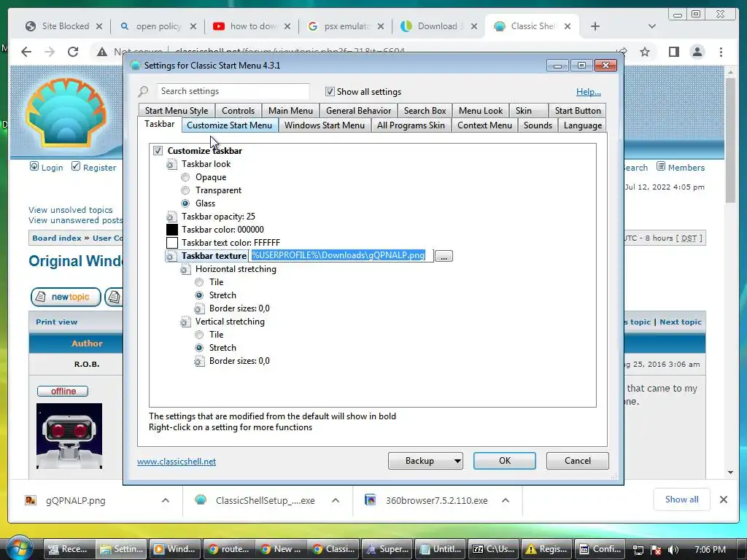Click the white Taskbar text color swatch
The width and height of the screenshot is (747, 560).
click(x=171, y=244)
